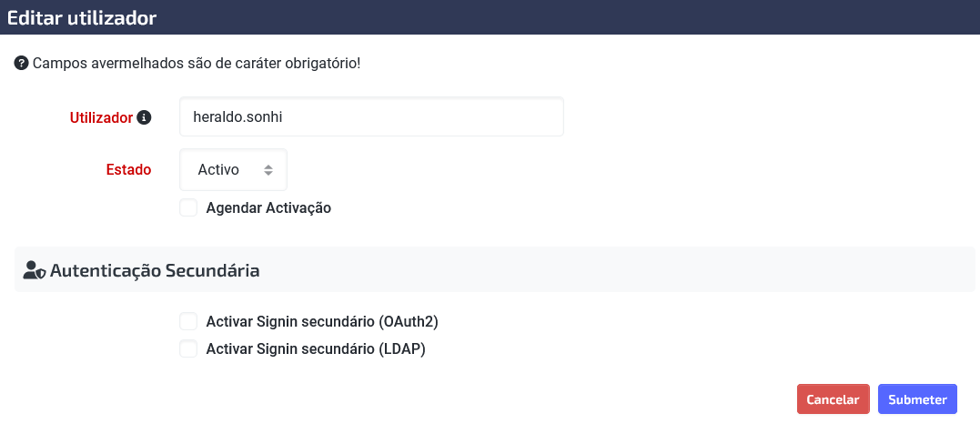Open the Estado dropdown showing Activo

pyautogui.click(x=233, y=169)
